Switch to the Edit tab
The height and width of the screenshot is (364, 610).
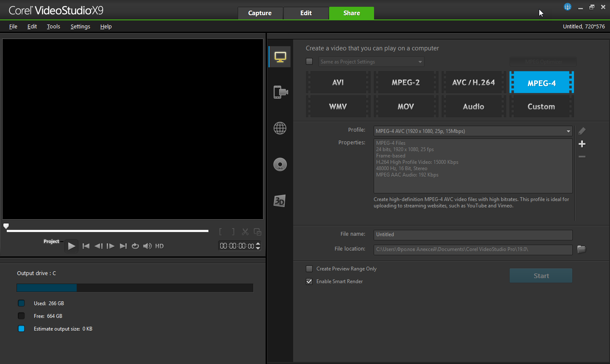pos(306,13)
